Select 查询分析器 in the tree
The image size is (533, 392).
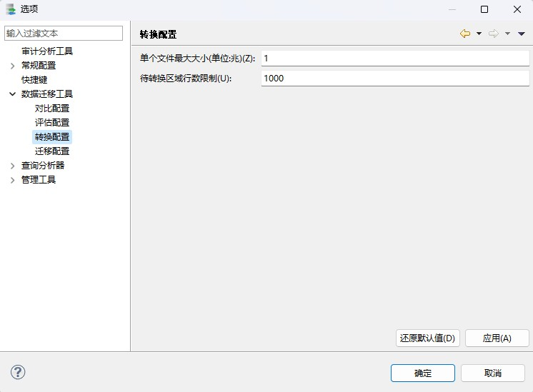click(x=43, y=165)
